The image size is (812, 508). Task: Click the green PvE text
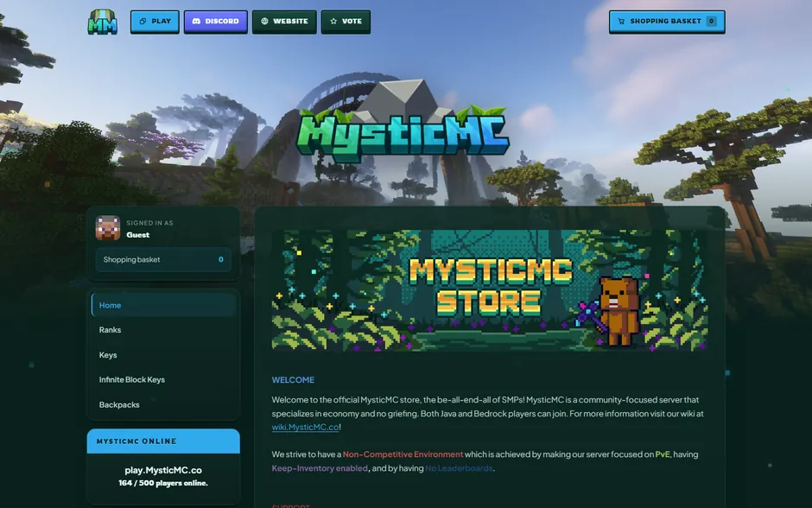pyautogui.click(x=663, y=454)
